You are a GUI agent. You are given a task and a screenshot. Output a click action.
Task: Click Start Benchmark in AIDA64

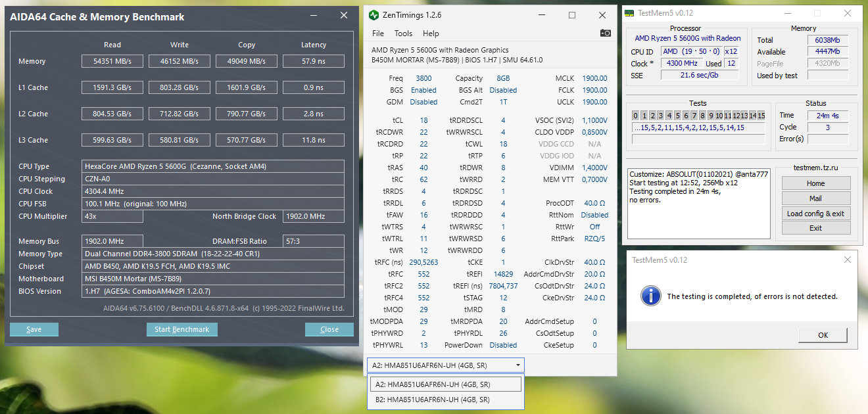point(181,329)
